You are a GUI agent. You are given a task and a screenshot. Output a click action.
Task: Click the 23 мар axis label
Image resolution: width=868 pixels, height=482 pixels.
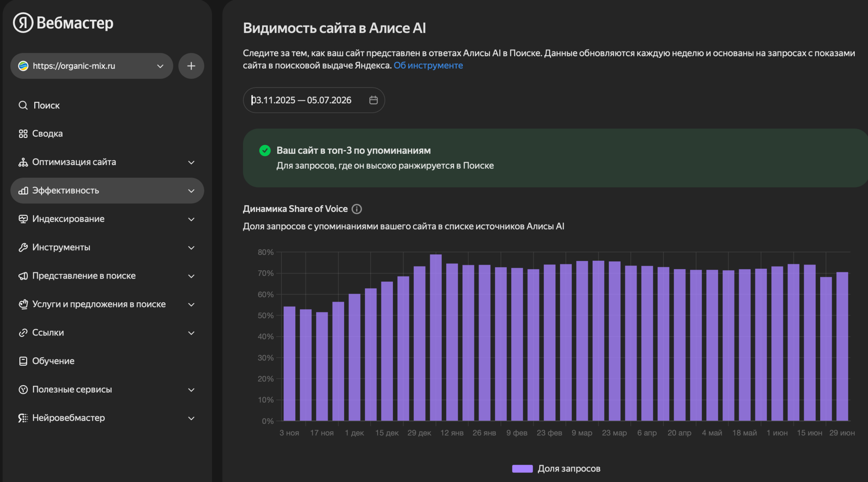point(614,433)
